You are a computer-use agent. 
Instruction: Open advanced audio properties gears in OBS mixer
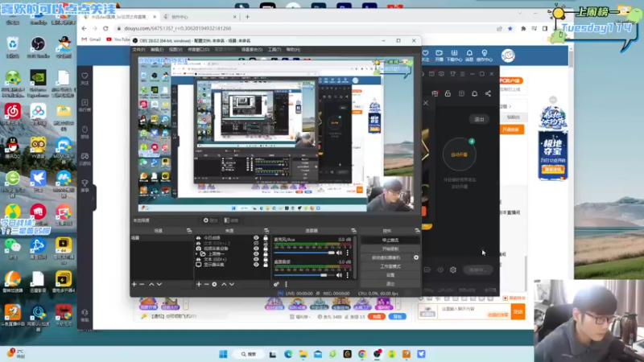[x=276, y=284]
